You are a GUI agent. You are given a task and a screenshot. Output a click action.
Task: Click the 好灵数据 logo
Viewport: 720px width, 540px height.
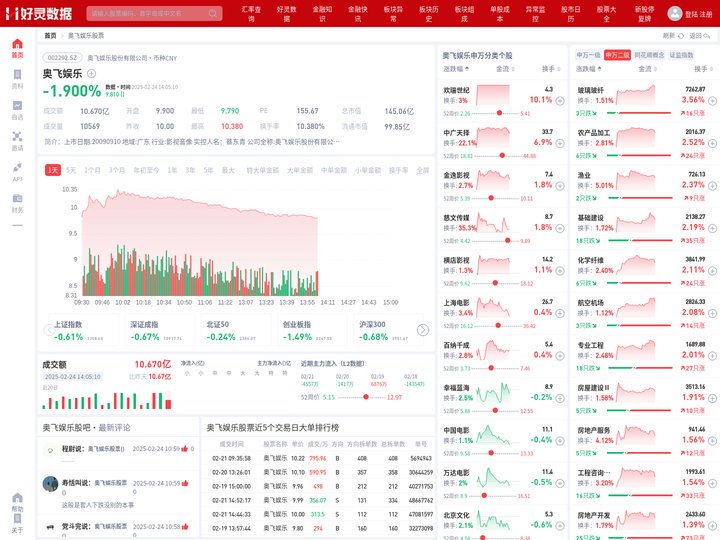click(x=39, y=13)
